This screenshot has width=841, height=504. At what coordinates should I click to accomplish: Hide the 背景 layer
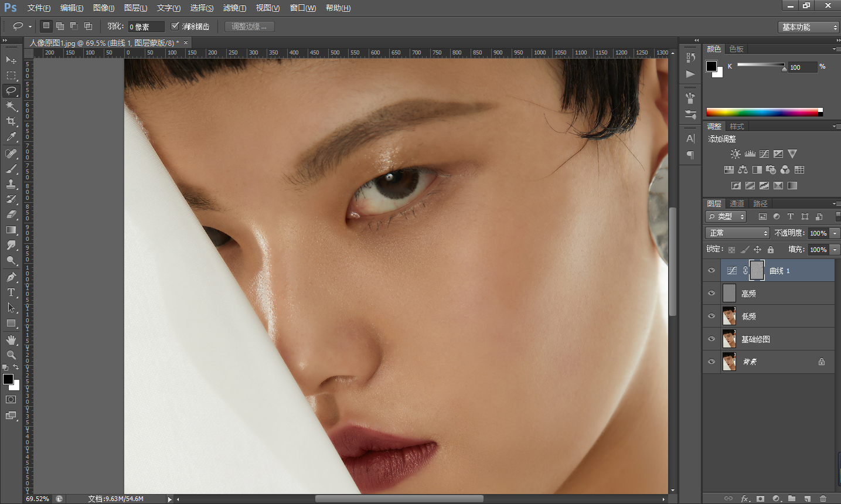(711, 362)
